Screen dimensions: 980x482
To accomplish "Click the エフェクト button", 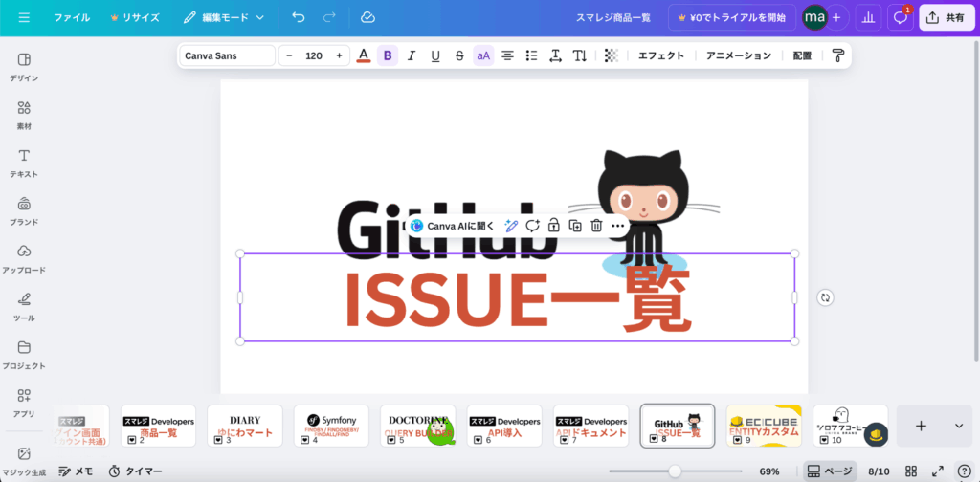I will pos(661,55).
